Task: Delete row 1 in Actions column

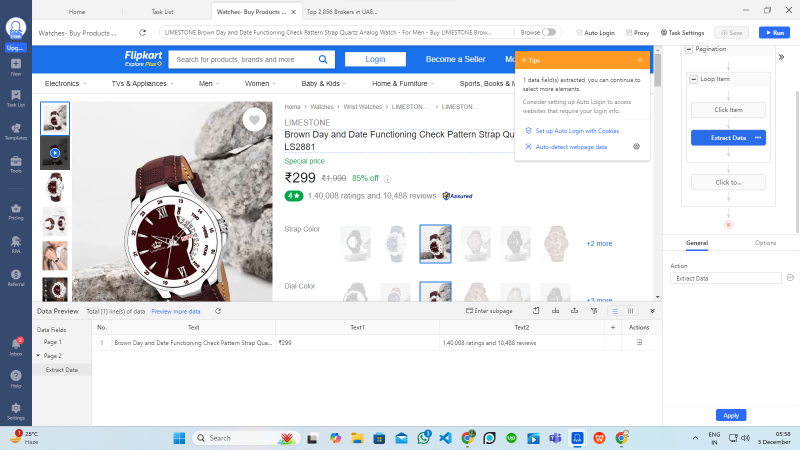Action: tap(640, 343)
